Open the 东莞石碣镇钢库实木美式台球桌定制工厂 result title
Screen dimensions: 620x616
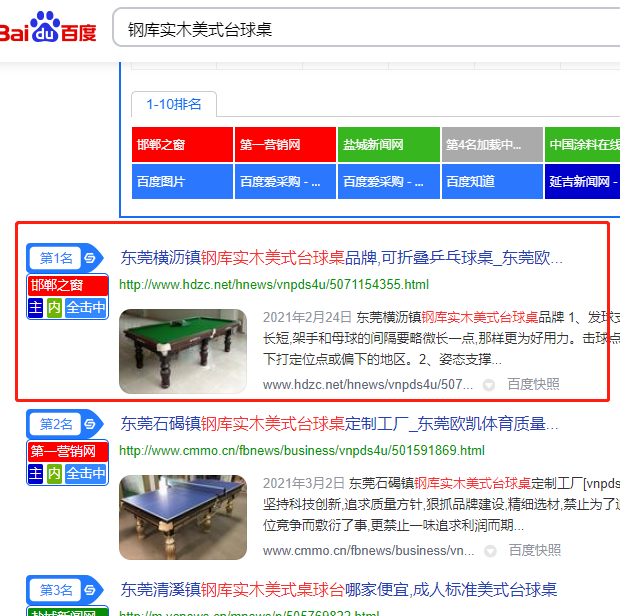click(x=339, y=424)
